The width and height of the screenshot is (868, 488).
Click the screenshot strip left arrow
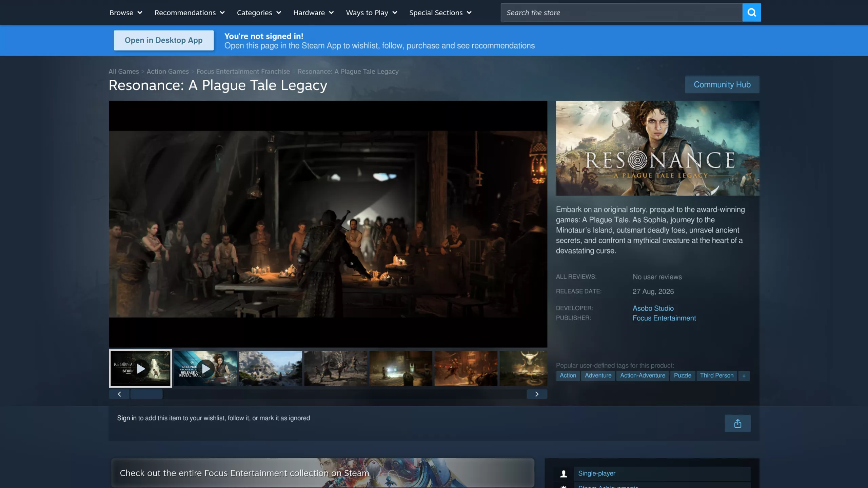coord(119,394)
